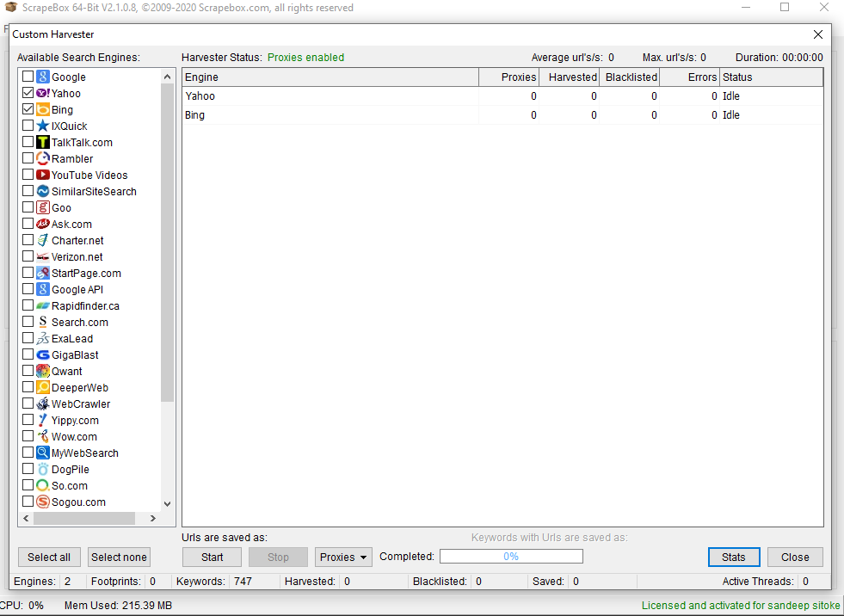The height and width of the screenshot is (616, 844).
Task: Enable the Google checkbox
Action: (x=28, y=77)
